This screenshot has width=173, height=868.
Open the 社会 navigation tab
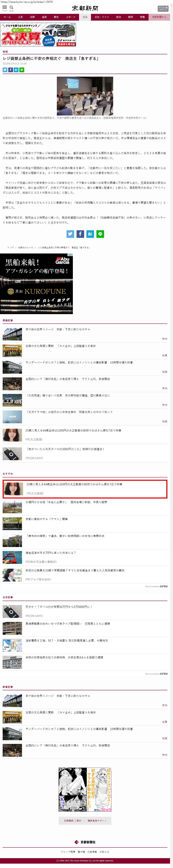[85, 17]
